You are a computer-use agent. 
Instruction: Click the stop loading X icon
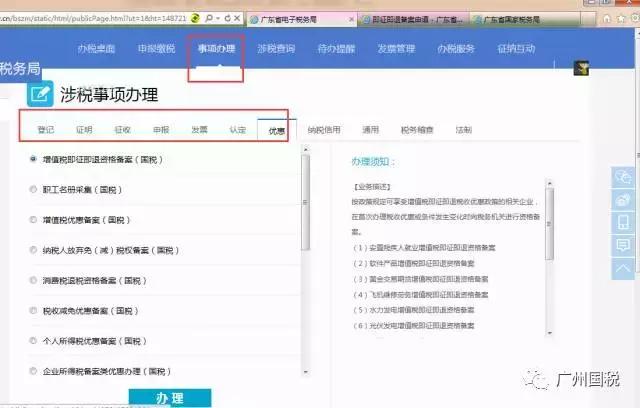point(237,18)
